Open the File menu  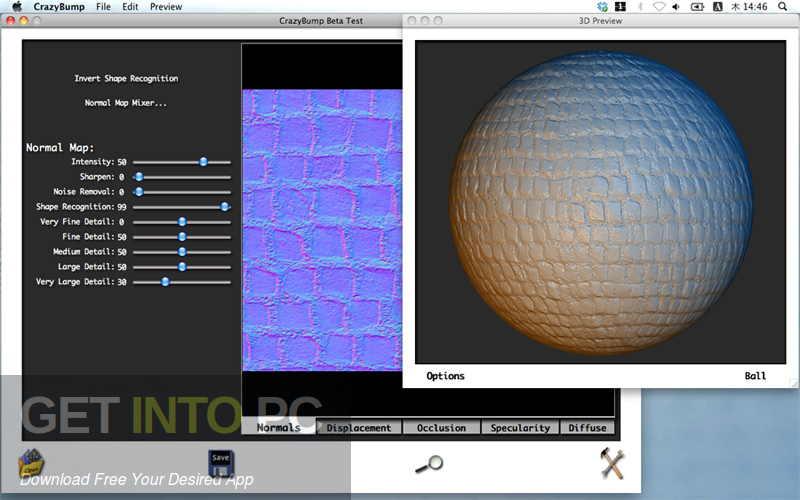103,7
